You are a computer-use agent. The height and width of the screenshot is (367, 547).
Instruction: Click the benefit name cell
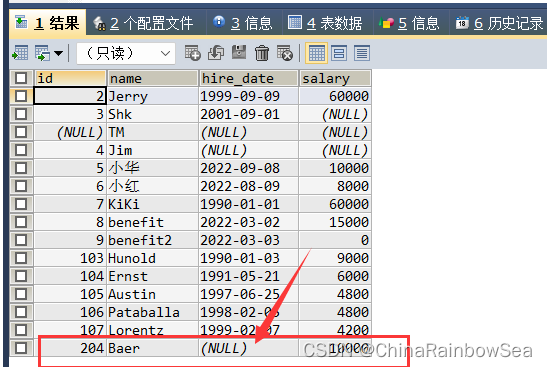click(x=152, y=222)
